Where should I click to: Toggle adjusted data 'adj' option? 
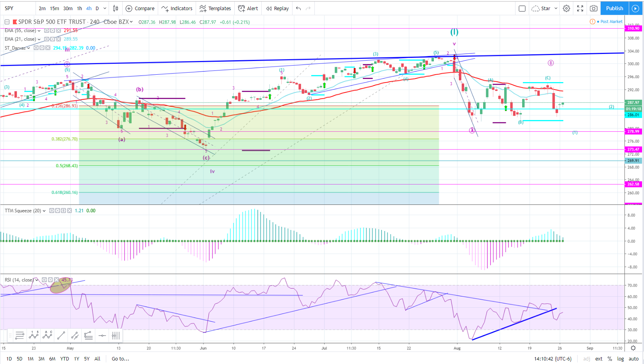(587, 359)
